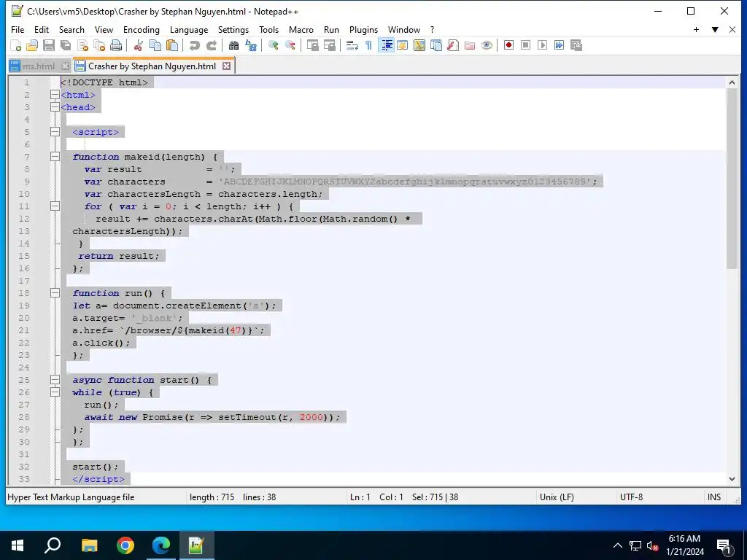Collapse the for loop fold on line 11
Screen dimensions: 747x560
click(55, 206)
